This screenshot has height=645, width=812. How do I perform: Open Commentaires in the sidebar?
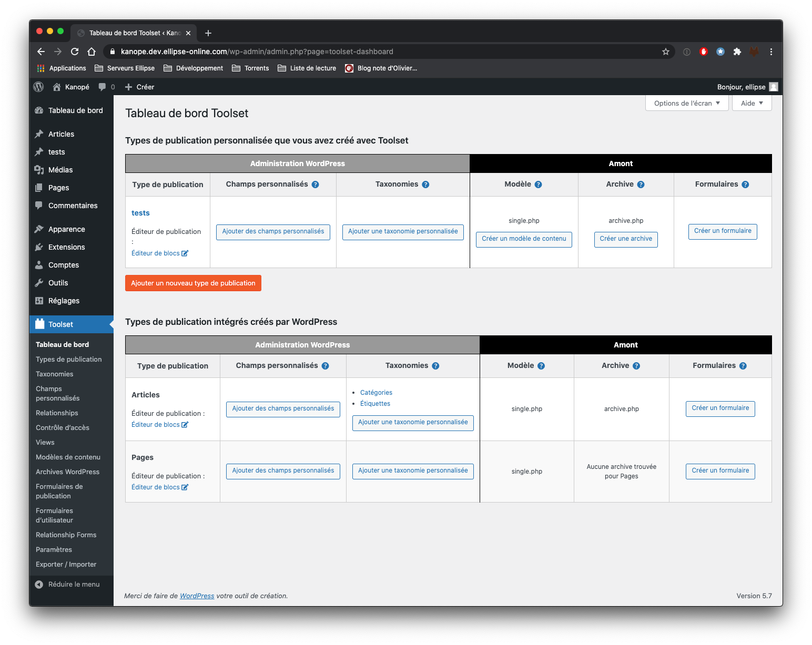click(72, 206)
